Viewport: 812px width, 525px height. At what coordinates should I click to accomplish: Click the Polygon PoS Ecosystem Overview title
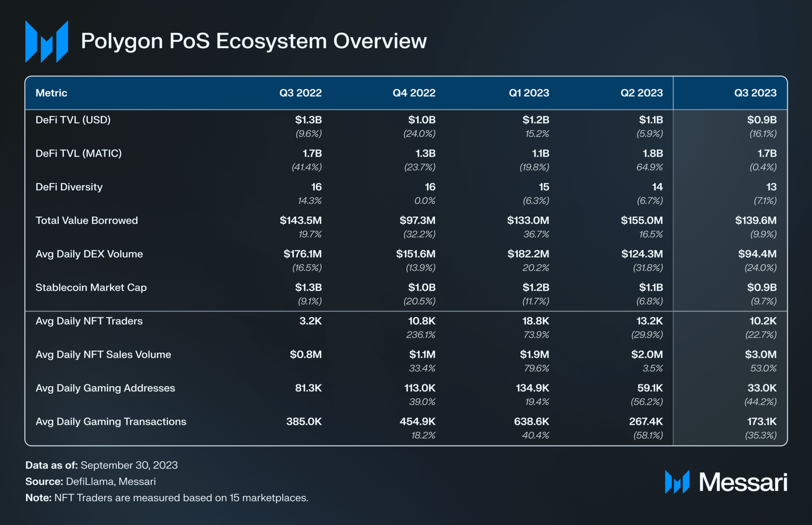coord(254,41)
